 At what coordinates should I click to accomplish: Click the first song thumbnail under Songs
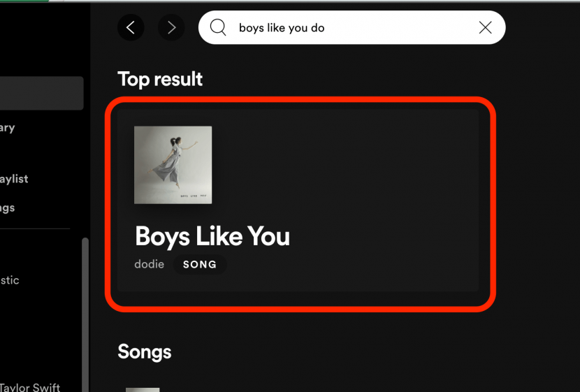(x=143, y=389)
